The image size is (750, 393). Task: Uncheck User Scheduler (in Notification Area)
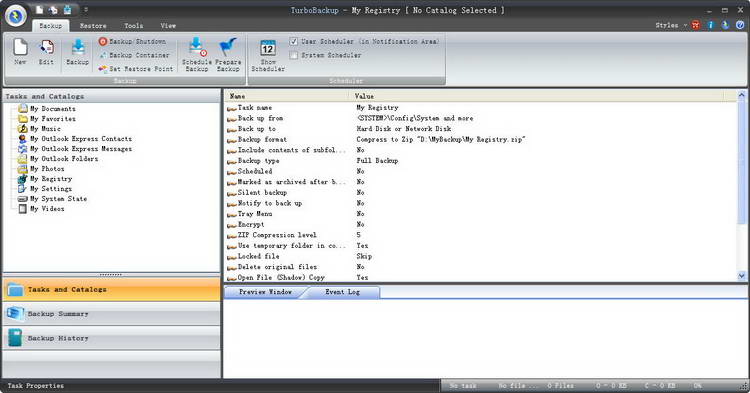tap(294, 42)
